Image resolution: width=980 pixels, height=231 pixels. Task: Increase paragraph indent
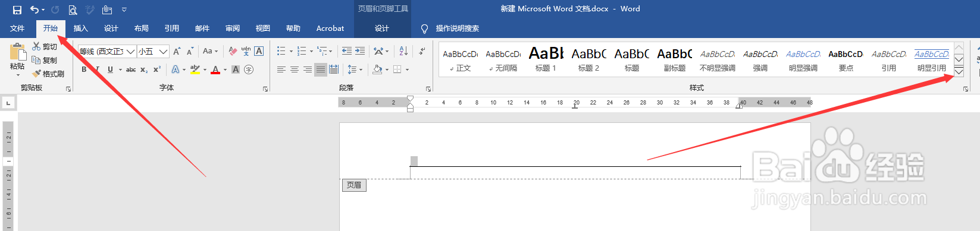click(x=360, y=51)
